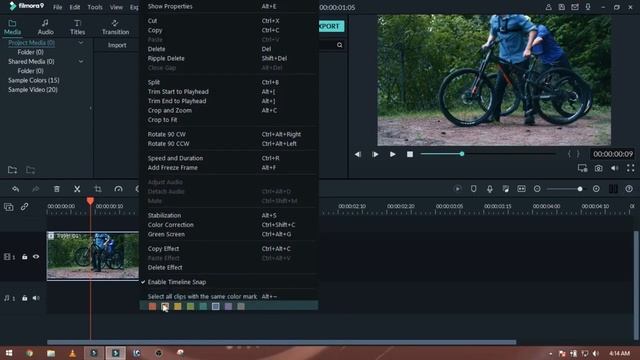Select the orange-red color mark swatch
Screen dimensions: 640x360
(152, 306)
